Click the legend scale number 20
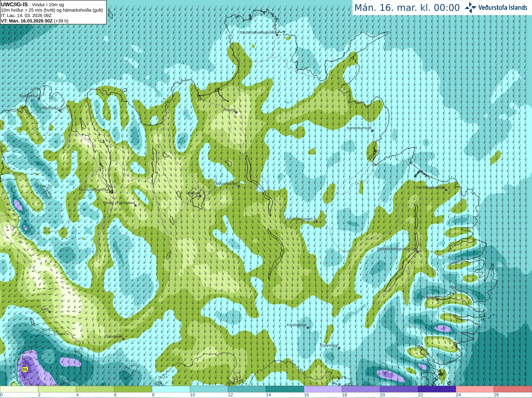Viewport: 532px width, 398px height. (x=382, y=395)
